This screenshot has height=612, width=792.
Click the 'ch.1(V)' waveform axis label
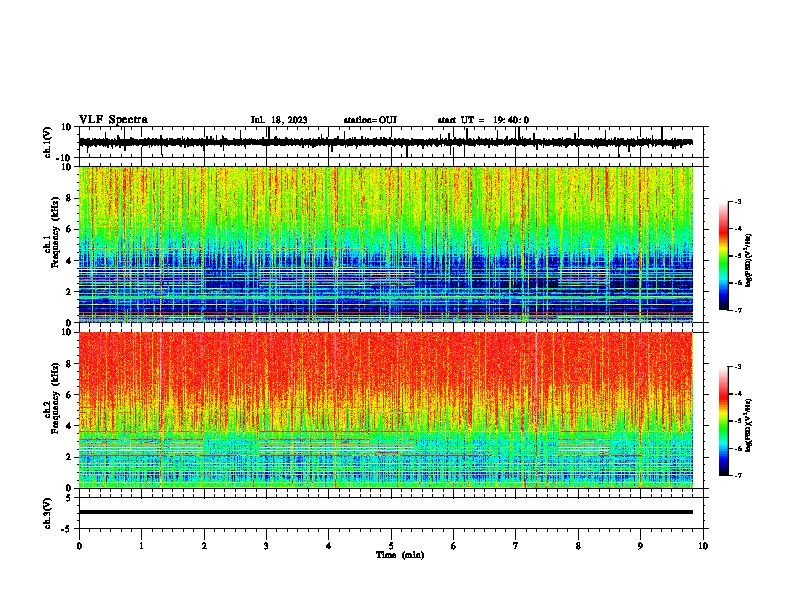(48, 142)
